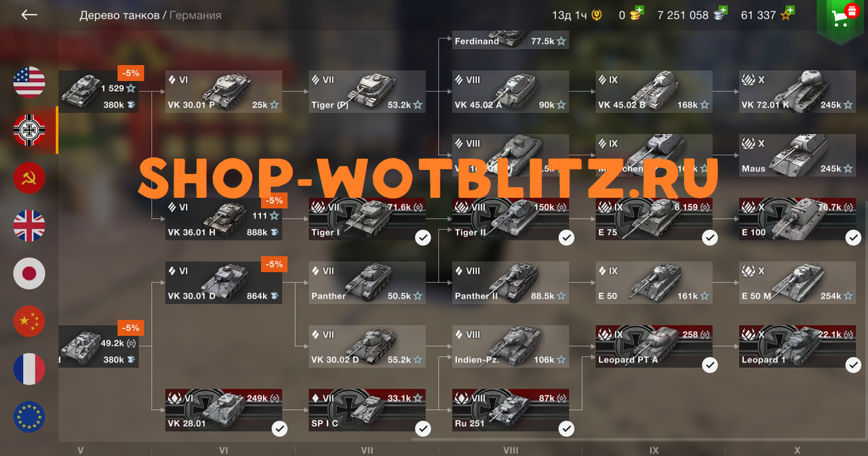Click the checkmark on Leopard 1
The height and width of the screenshot is (456, 868).
tap(854, 365)
